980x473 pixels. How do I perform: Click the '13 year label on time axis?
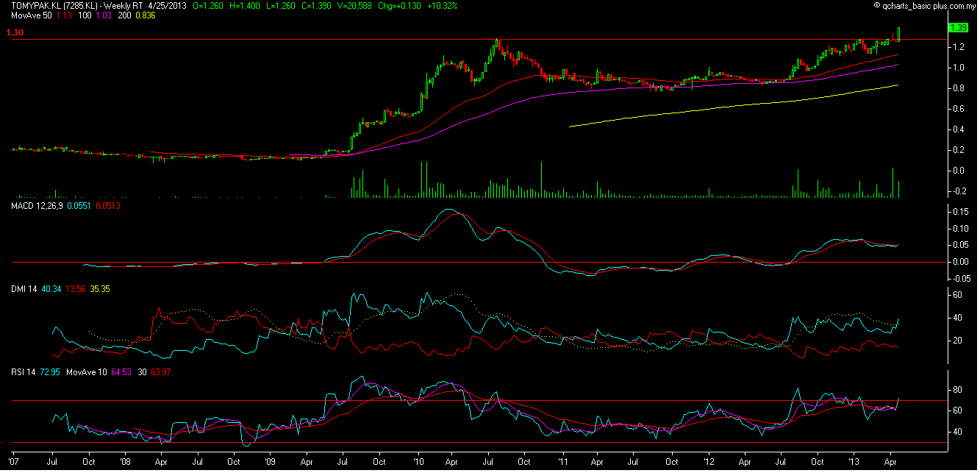tap(854, 462)
